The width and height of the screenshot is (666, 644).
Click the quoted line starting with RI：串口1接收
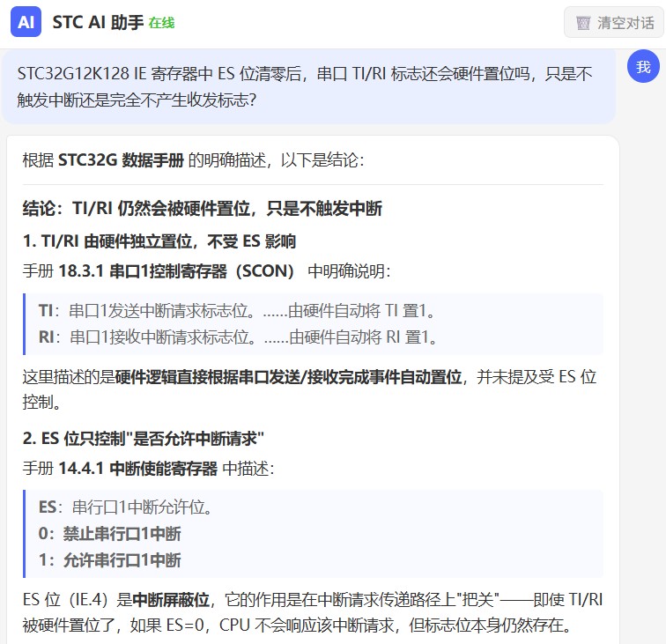tap(238, 337)
